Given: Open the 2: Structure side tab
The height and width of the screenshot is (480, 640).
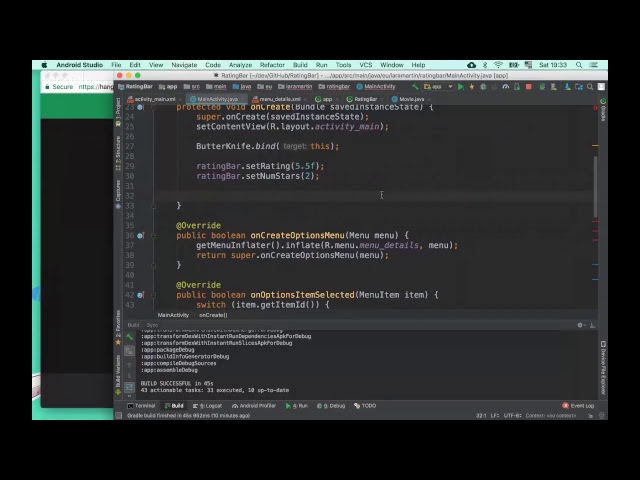Looking at the screenshot, I should (118, 153).
